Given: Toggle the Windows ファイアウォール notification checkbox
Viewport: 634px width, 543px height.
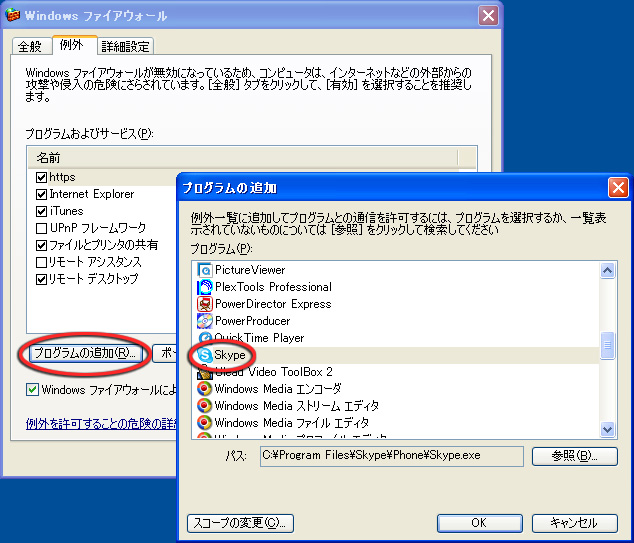Looking at the screenshot, I should [32, 390].
